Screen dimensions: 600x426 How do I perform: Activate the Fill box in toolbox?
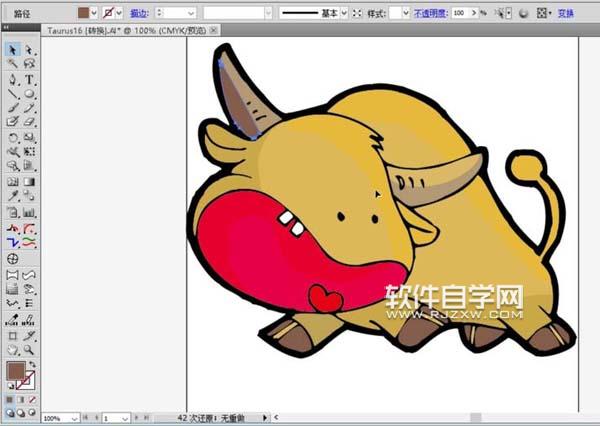[x=16, y=371]
